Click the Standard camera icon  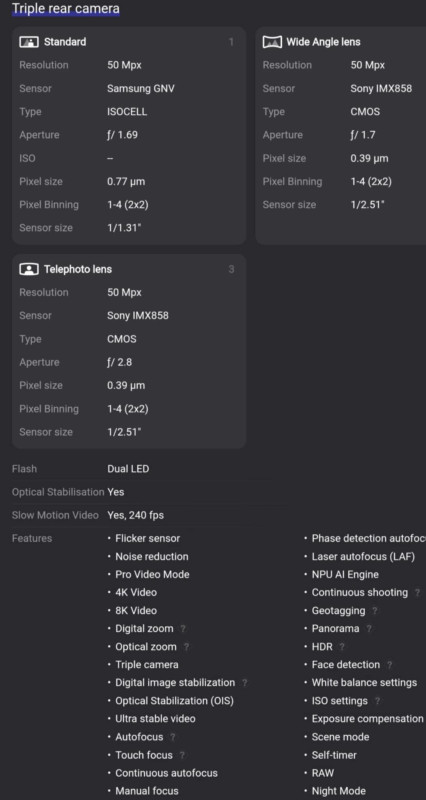pos(29,42)
